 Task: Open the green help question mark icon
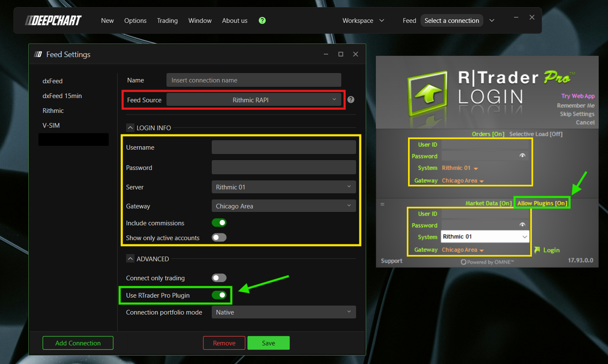tap(262, 20)
